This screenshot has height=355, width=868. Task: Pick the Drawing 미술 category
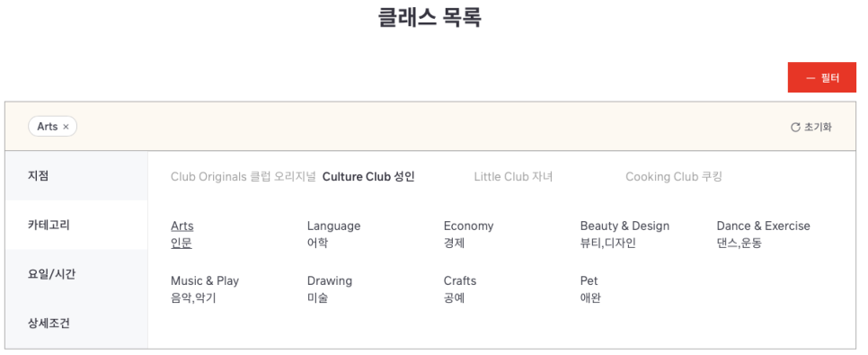click(330, 289)
